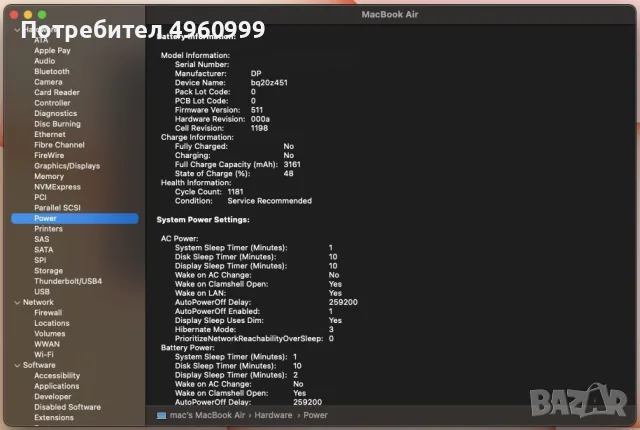
Task: Open Controller section
Action: pyautogui.click(x=52, y=103)
